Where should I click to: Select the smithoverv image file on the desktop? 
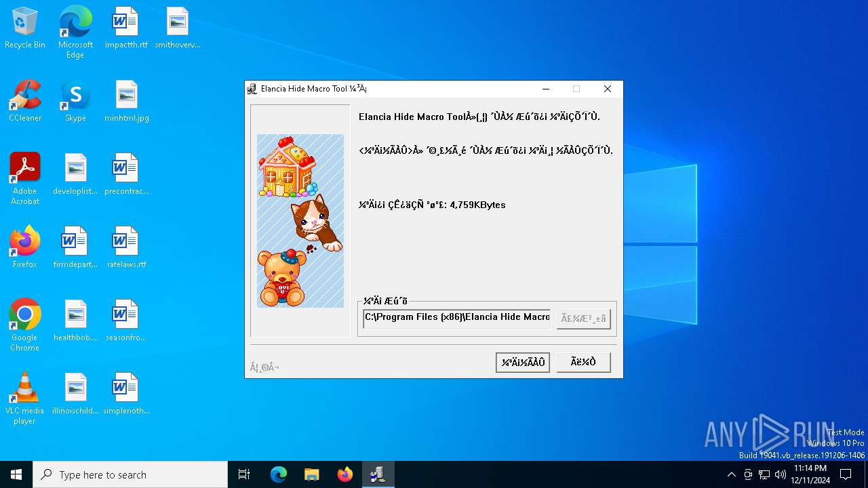click(x=177, y=28)
